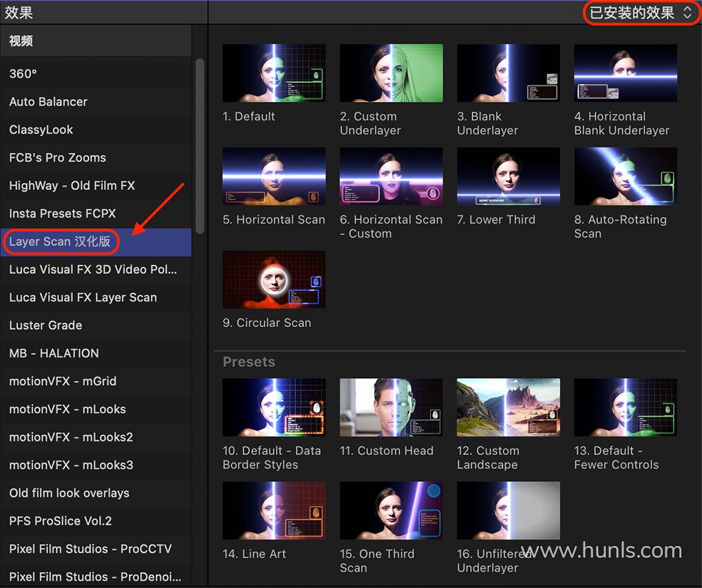Pick the 14. Line Art preset
This screenshot has width=702, height=588.
click(x=274, y=510)
